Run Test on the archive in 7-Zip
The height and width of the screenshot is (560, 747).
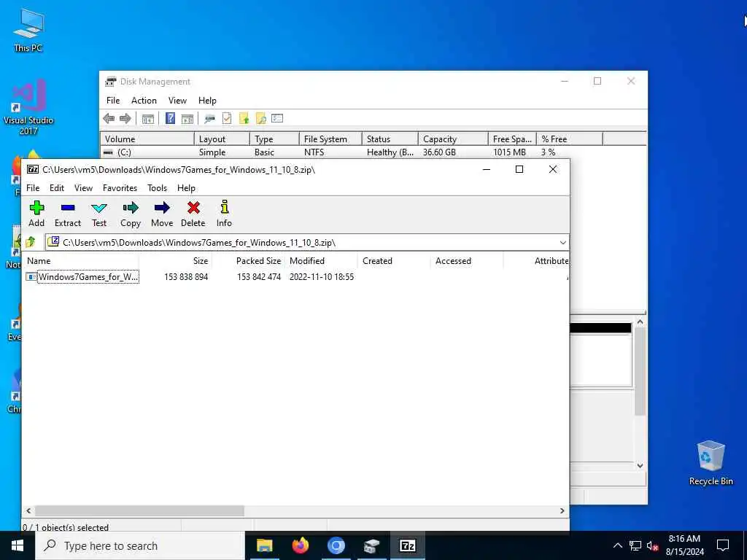99,214
